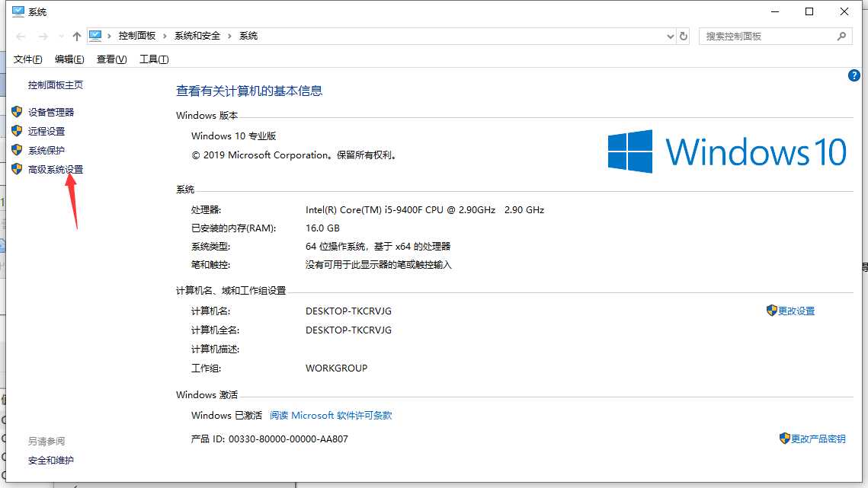The width and height of the screenshot is (868, 488).
Task: Click the Forward navigation arrow
Action: 43,36
